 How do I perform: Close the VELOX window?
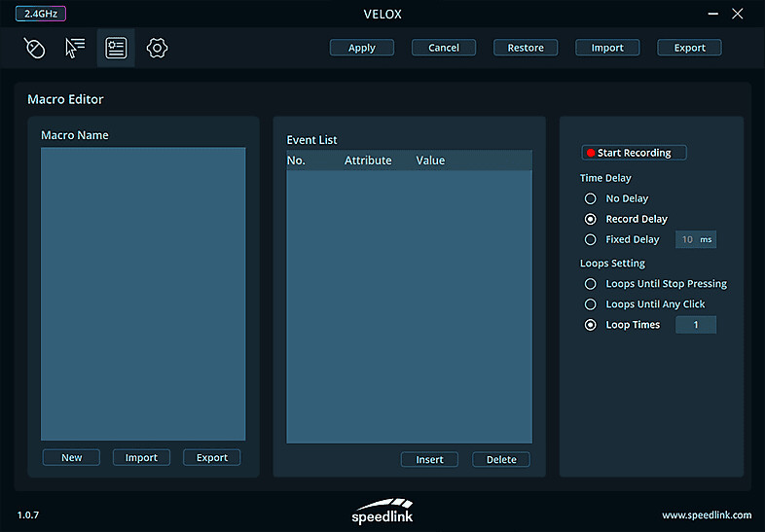[737, 15]
